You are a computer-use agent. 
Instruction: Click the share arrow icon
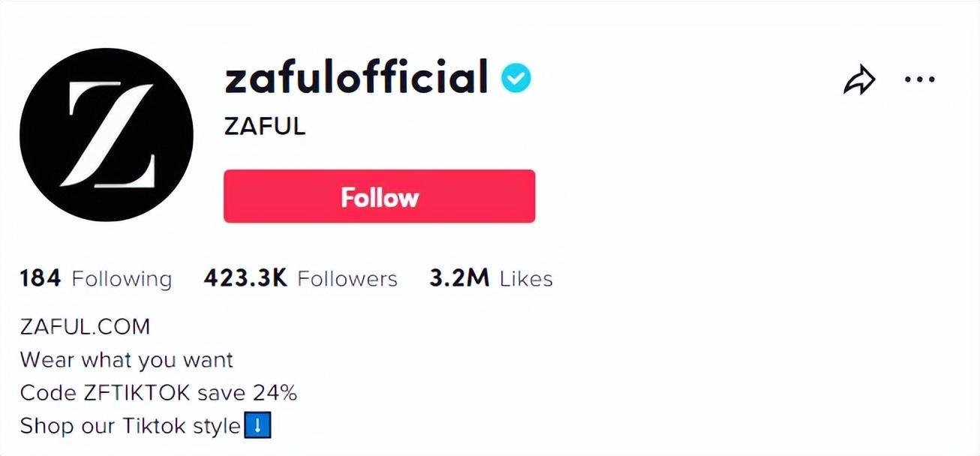pyautogui.click(x=859, y=79)
